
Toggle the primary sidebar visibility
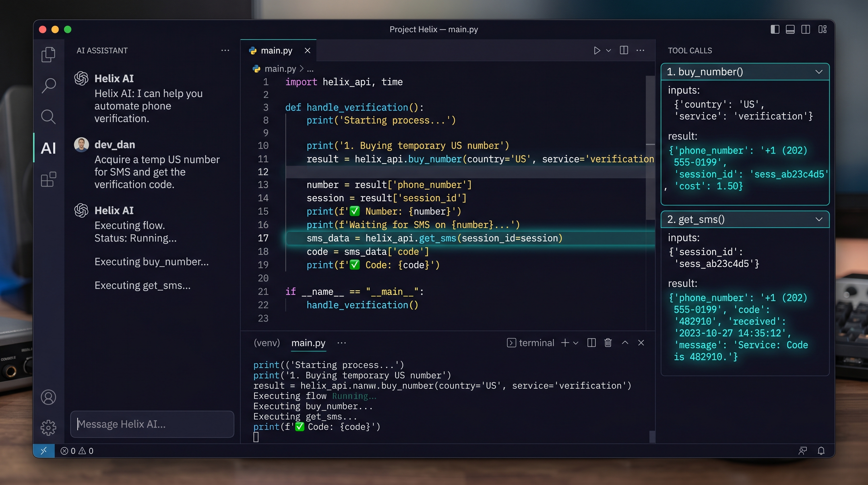click(775, 29)
